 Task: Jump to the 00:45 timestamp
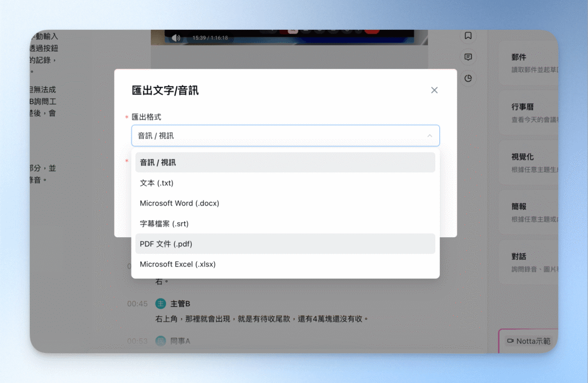point(137,304)
